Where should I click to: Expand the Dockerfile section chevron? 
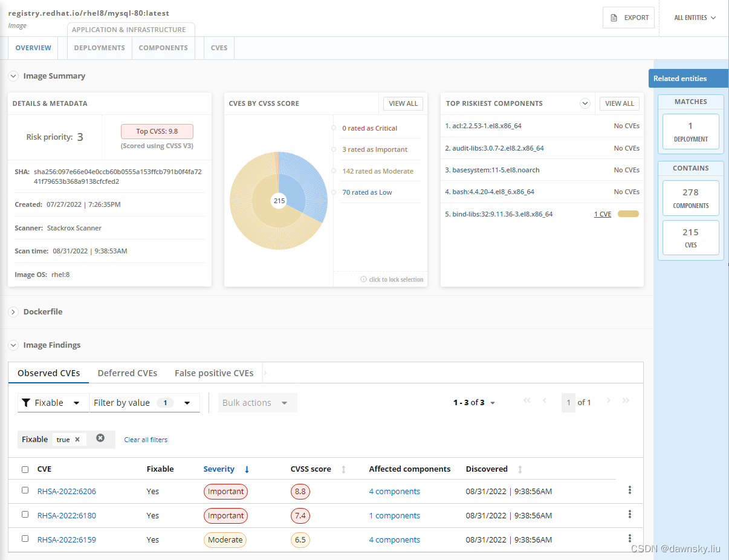(13, 312)
